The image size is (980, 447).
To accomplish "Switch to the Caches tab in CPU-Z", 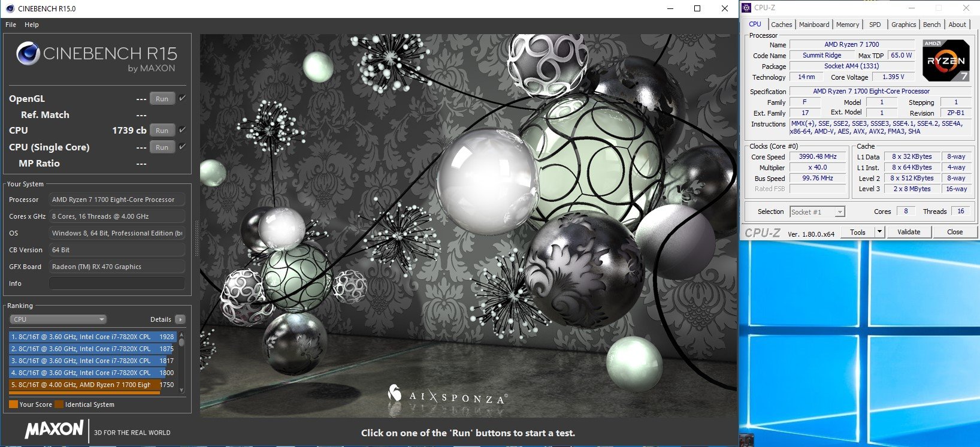I will click(781, 25).
